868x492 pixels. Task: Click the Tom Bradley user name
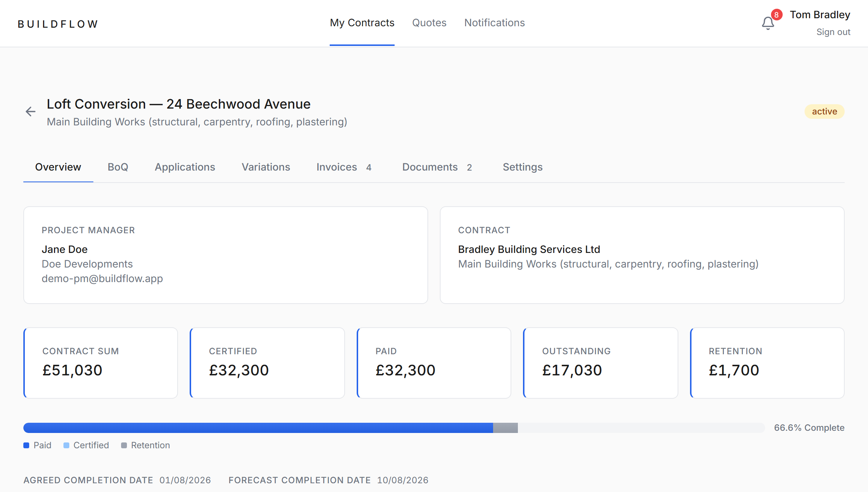click(x=820, y=15)
